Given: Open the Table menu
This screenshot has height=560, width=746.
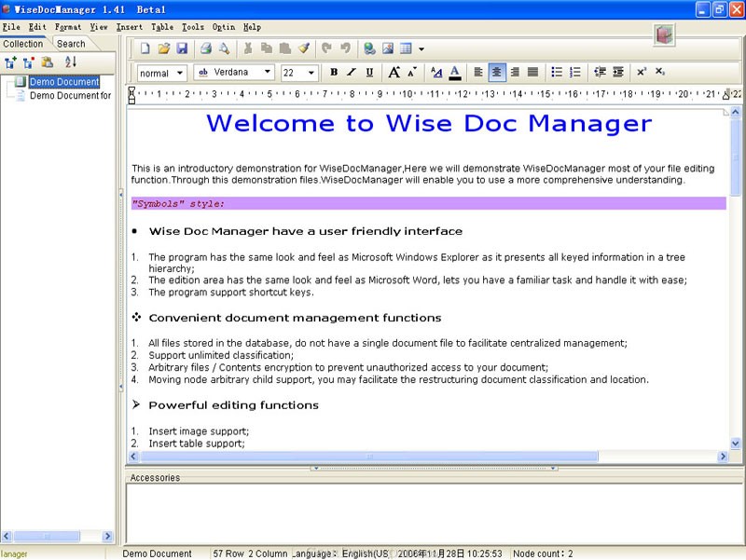Looking at the screenshot, I should pyautogui.click(x=162, y=27).
